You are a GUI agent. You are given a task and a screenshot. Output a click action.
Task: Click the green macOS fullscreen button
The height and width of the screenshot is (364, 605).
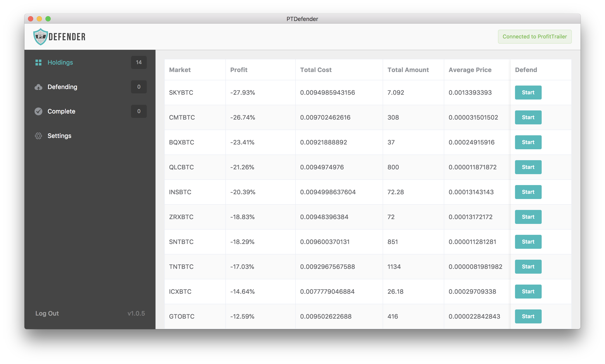48,19
